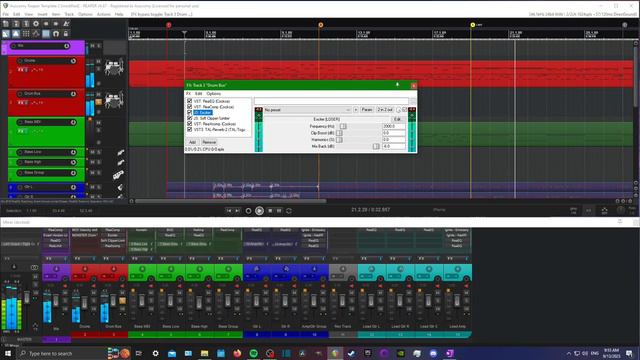Open the 2 in 2 out pin connector
The height and width of the screenshot is (360, 640).
(x=385, y=110)
